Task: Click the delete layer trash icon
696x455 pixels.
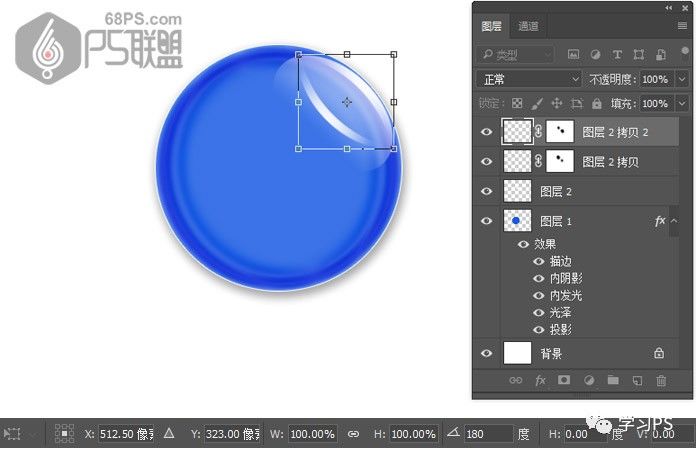Action: pos(661,381)
